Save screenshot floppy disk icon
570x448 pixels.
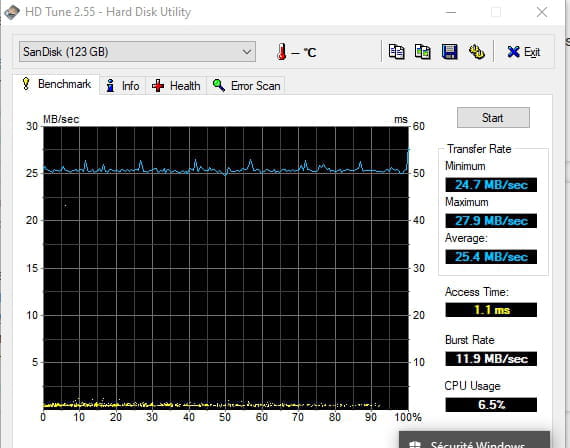point(450,52)
